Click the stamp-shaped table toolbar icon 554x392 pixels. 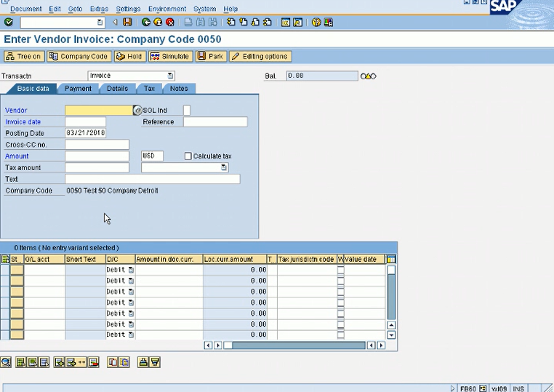pos(142,362)
